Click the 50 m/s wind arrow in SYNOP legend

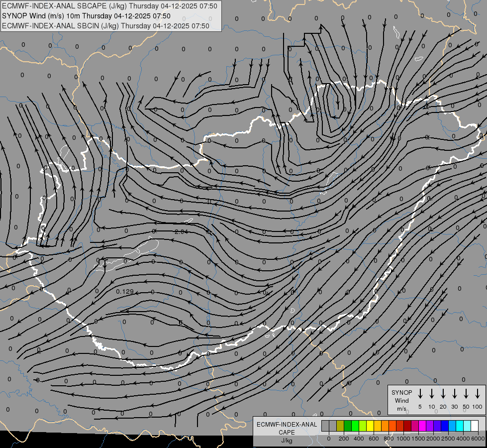pos(466,394)
